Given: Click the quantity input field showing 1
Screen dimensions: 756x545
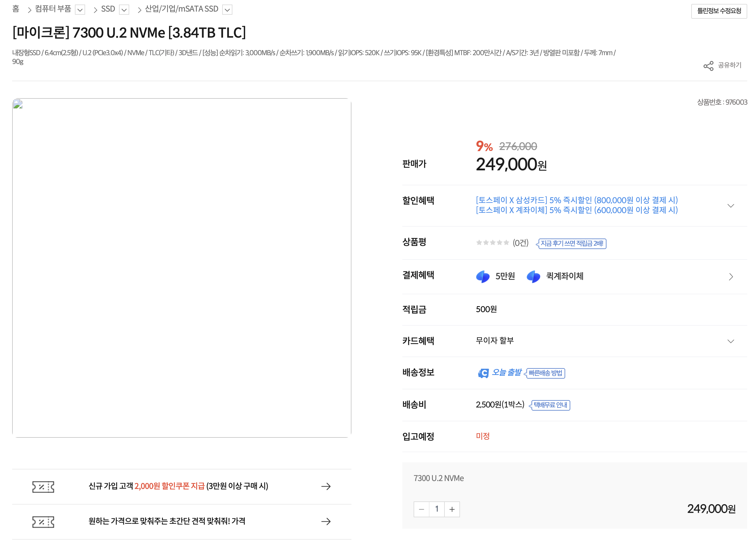Looking at the screenshot, I should pos(437,509).
